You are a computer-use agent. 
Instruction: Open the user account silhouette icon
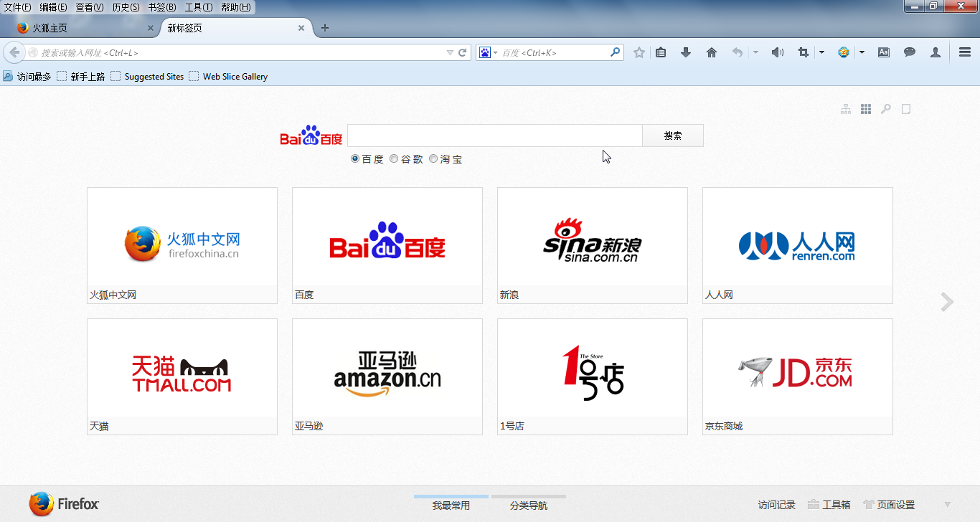[x=936, y=52]
